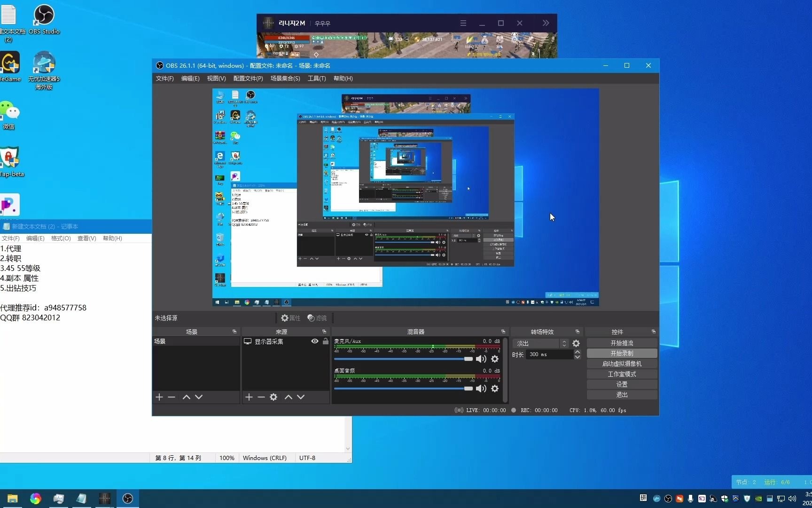Pop out the 场景 dock panel
The image size is (812, 508).
234,332
